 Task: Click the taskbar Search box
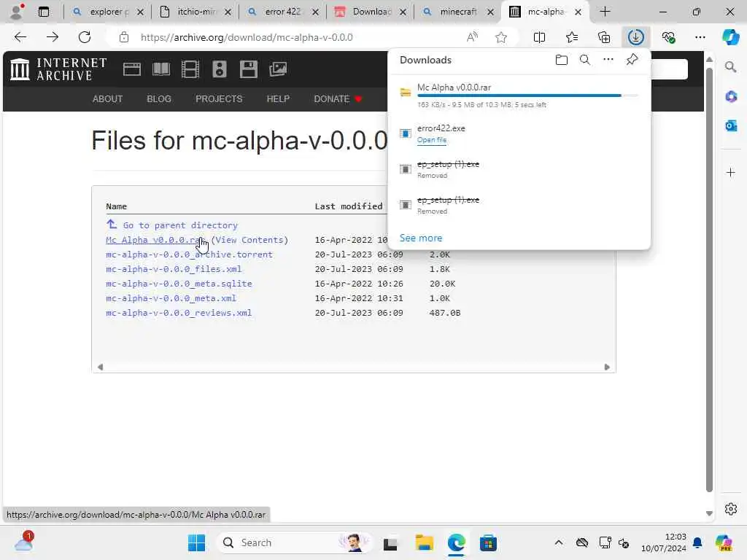pos(295,542)
